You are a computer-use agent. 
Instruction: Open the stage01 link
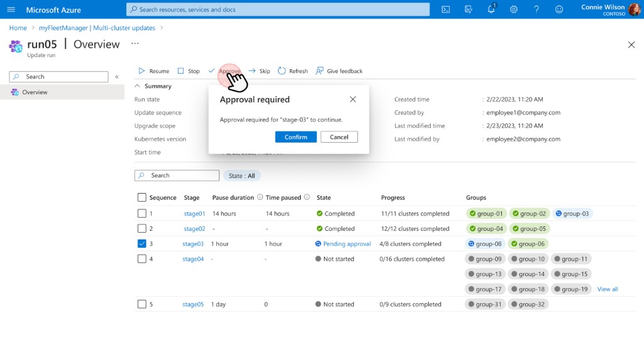(194, 214)
